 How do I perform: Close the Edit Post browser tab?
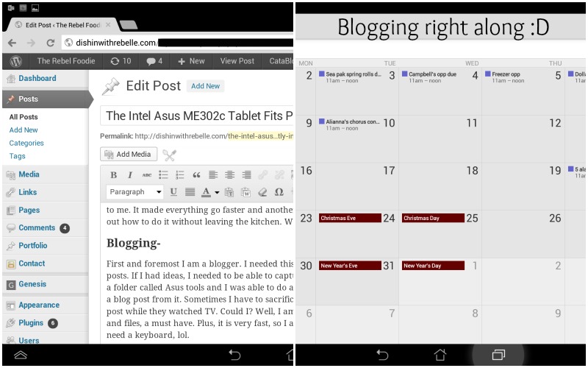click(108, 25)
